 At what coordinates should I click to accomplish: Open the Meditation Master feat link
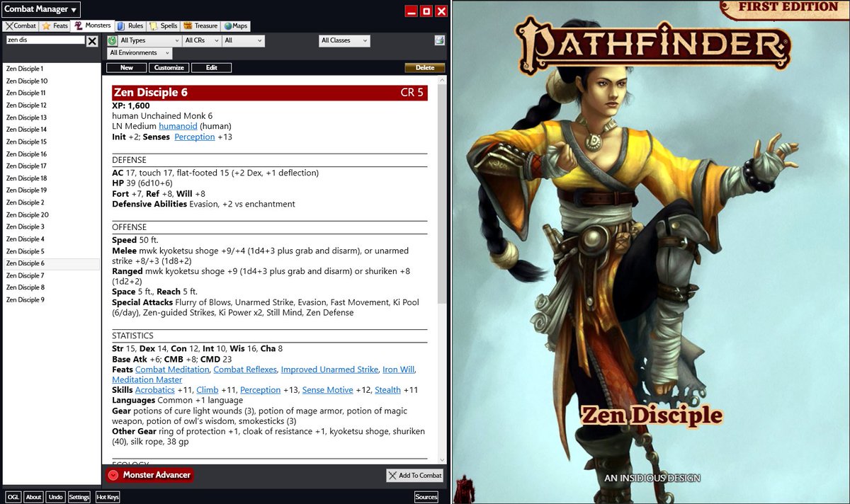click(147, 380)
